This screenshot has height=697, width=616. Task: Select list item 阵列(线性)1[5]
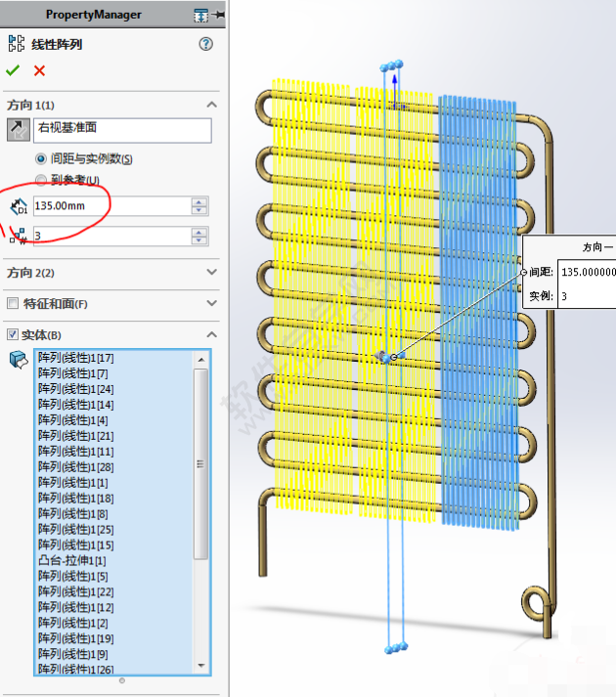(73, 576)
